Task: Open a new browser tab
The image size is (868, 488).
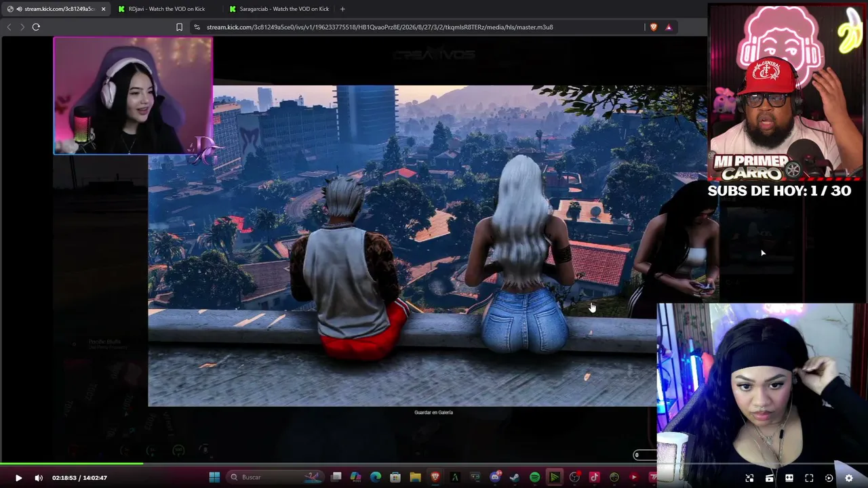Action: (342, 9)
